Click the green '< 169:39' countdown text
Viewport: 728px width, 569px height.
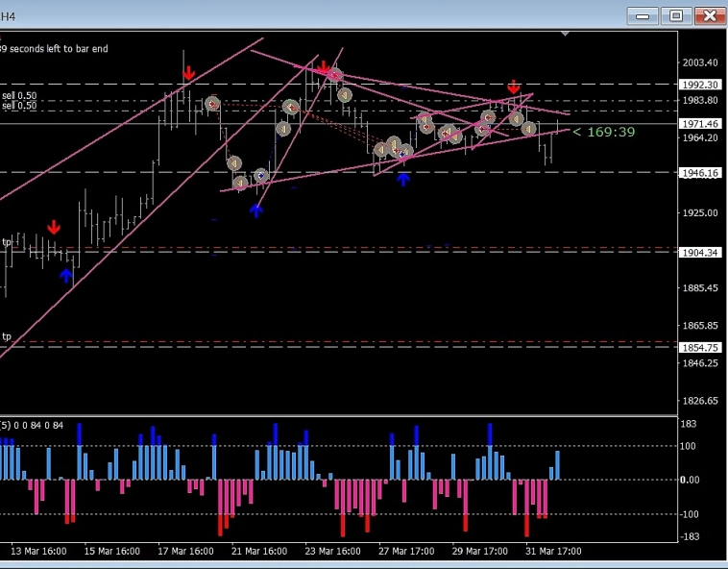tap(604, 132)
